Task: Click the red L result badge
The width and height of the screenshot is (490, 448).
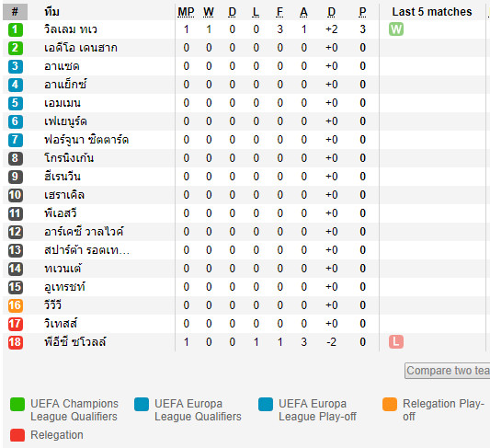Action: point(396,341)
